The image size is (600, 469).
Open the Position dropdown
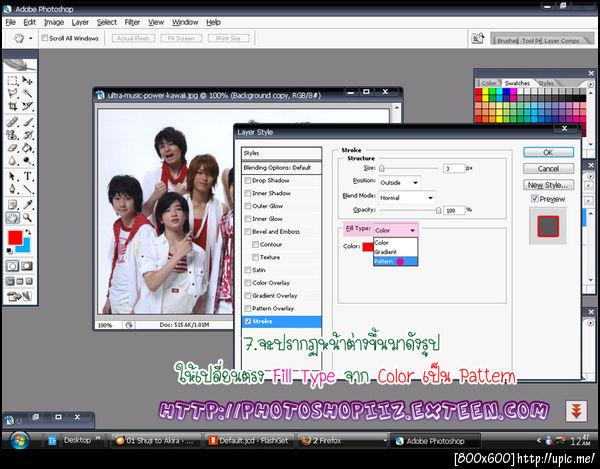399,182
